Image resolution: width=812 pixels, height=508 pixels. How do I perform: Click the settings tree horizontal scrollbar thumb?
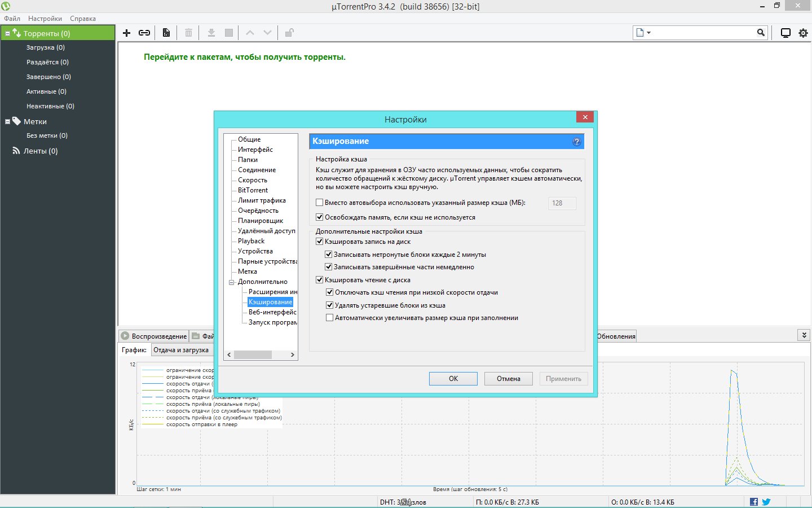pos(253,354)
